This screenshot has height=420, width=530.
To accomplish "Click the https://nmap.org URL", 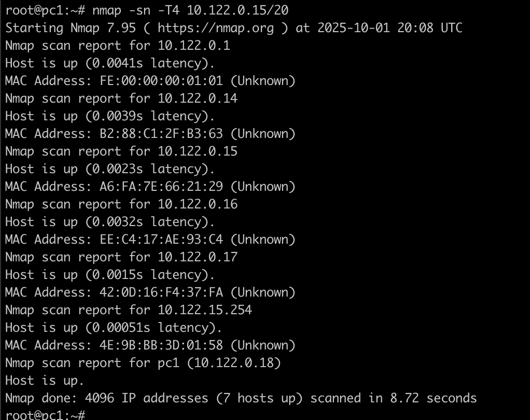I will pos(215,27).
